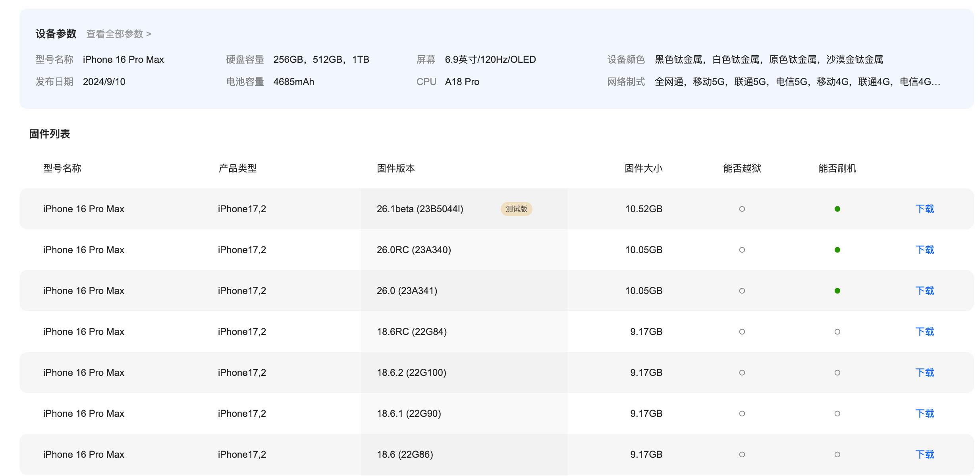The width and height of the screenshot is (980, 476).
Task: Click the 产品类型 column header
Action: 237,168
